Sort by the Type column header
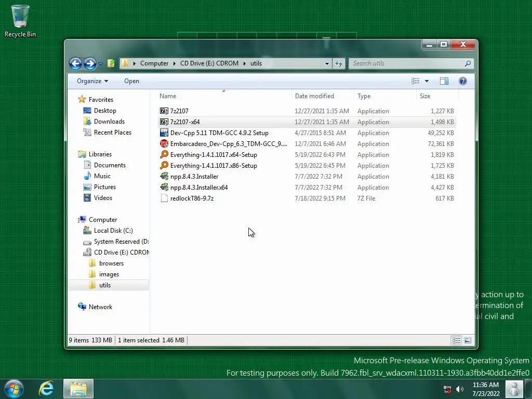This screenshot has height=399, width=532. pyautogui.click(x=385, y=96)
